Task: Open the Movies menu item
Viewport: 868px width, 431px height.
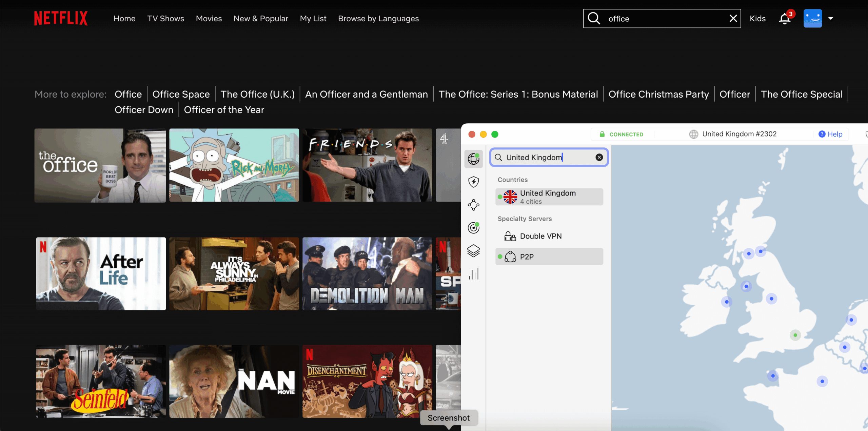Action: pyautogui.click(x=209, y=18)
